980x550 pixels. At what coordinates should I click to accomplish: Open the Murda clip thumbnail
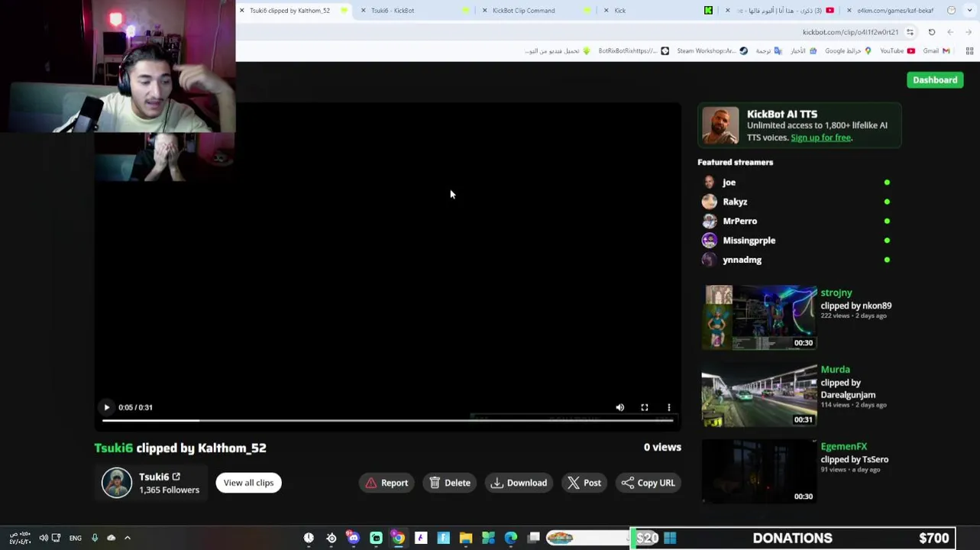tap(759, 395)
